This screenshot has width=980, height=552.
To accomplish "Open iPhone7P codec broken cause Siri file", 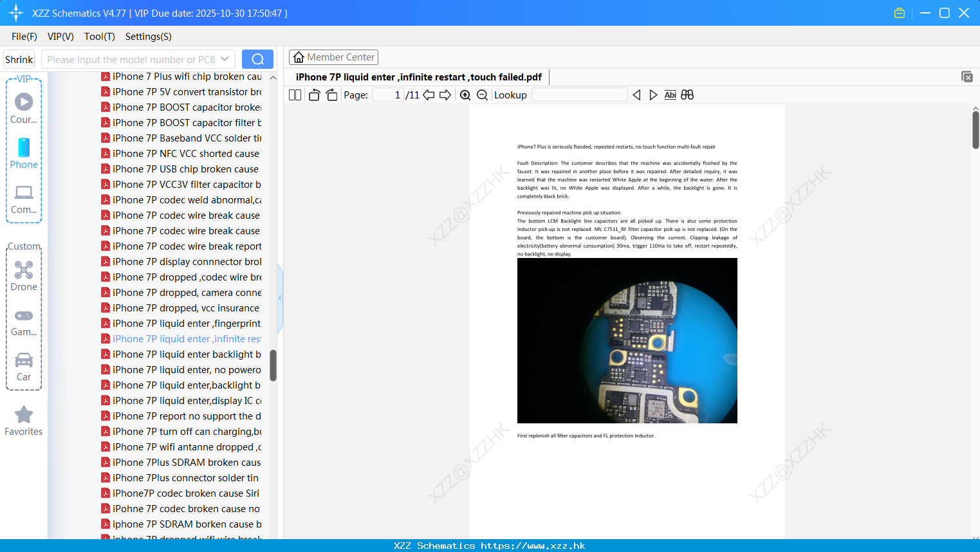I will pyautogui.click(x=180, y=493).
